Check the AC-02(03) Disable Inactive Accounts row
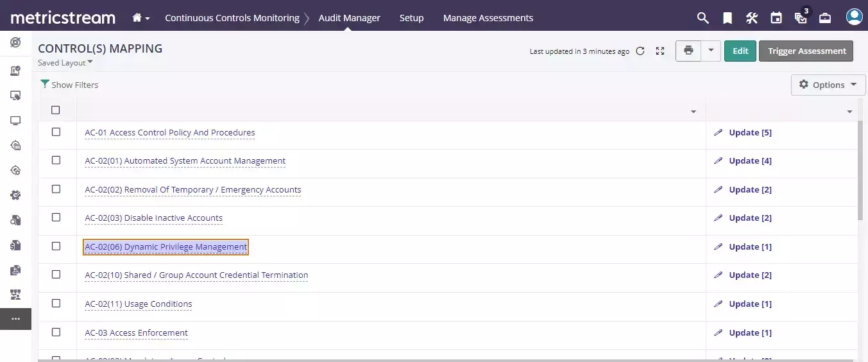 click(x=56, y=217)
